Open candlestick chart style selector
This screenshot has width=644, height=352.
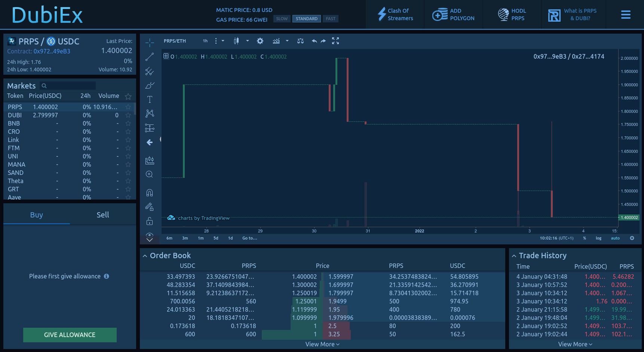236,41
